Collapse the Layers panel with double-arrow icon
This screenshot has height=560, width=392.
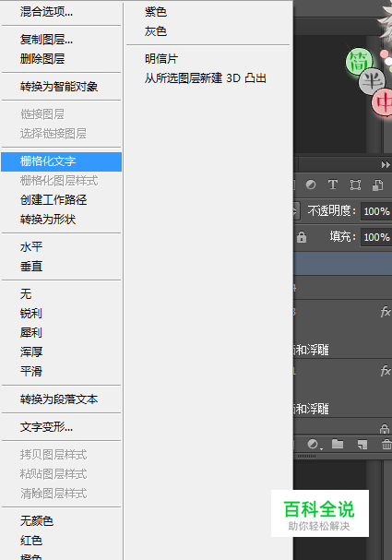pos(386,164)
